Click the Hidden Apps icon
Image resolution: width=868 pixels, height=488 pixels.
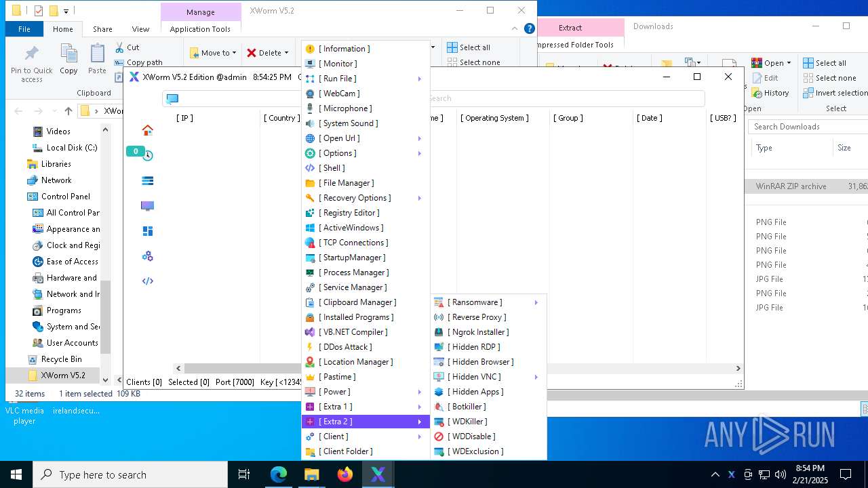439,392
